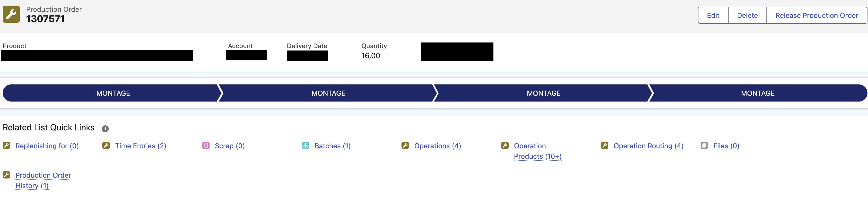The image size is (868, 202).
Task: Open Time Entries (2) related list
Action: point(140,146)
